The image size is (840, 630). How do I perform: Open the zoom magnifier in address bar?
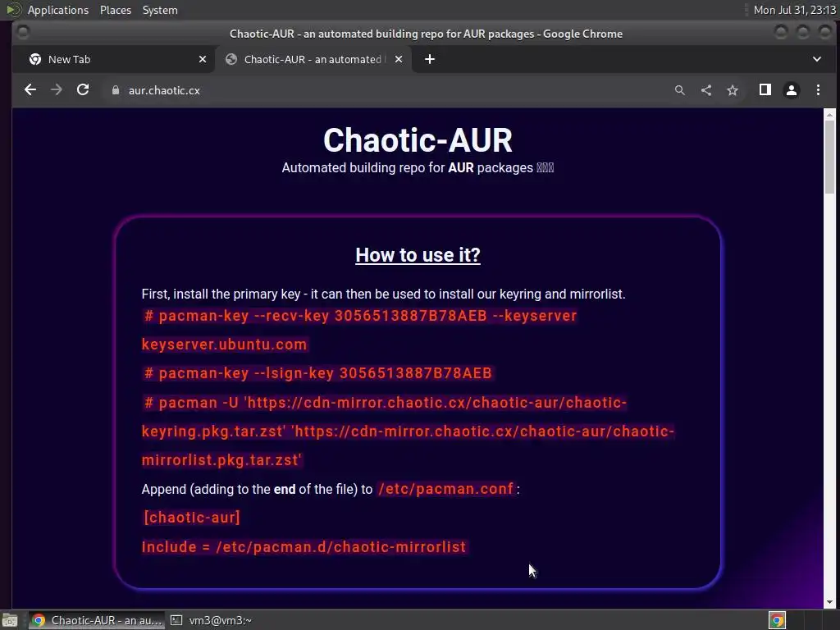click(680, 90)
